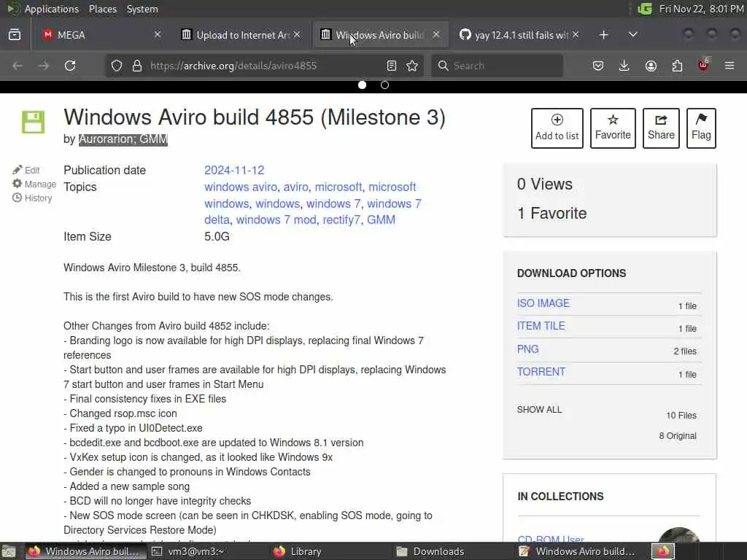This screenshot has width=747, height=560.
Task: Click the Firefox icon at taskbar end
Action: [x=664, y=551]
